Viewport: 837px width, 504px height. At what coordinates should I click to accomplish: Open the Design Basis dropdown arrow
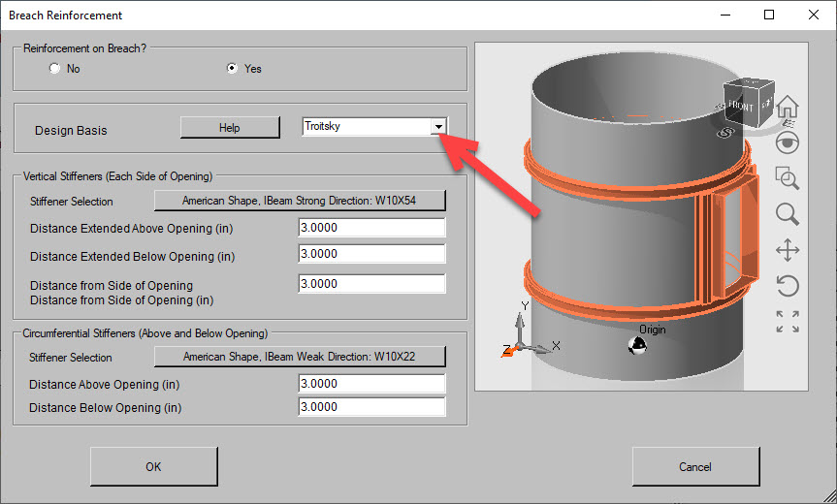coord(438,127)
